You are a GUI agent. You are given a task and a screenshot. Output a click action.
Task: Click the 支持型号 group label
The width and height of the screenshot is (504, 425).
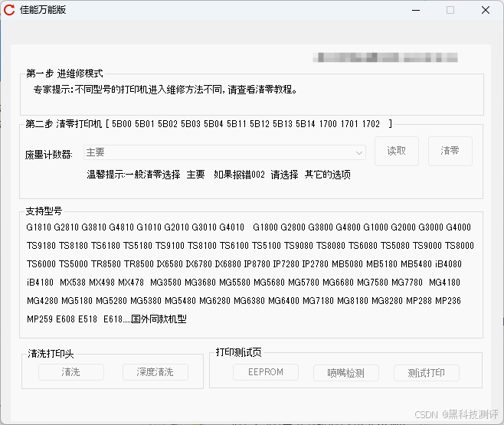(x=44, y=211)
